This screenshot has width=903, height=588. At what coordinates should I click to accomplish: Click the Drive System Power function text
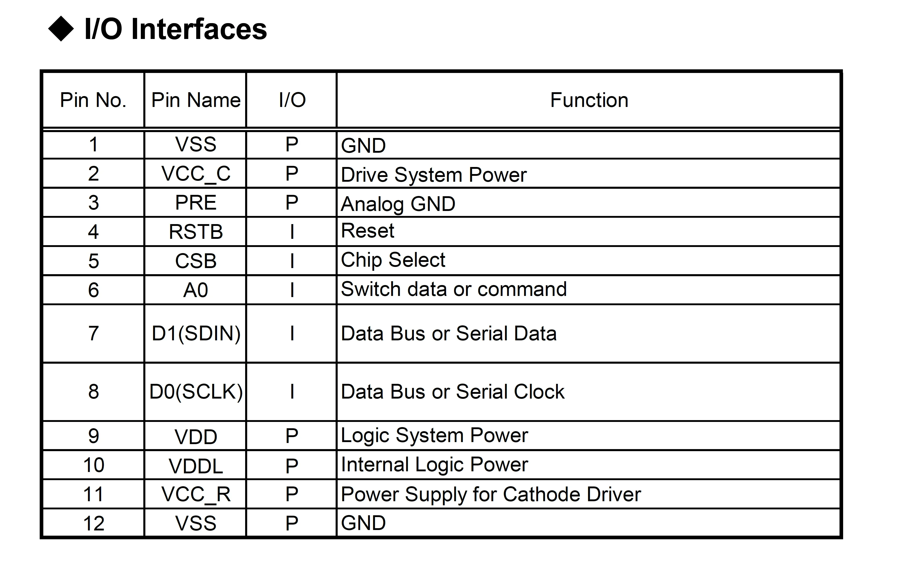[434, 175]
